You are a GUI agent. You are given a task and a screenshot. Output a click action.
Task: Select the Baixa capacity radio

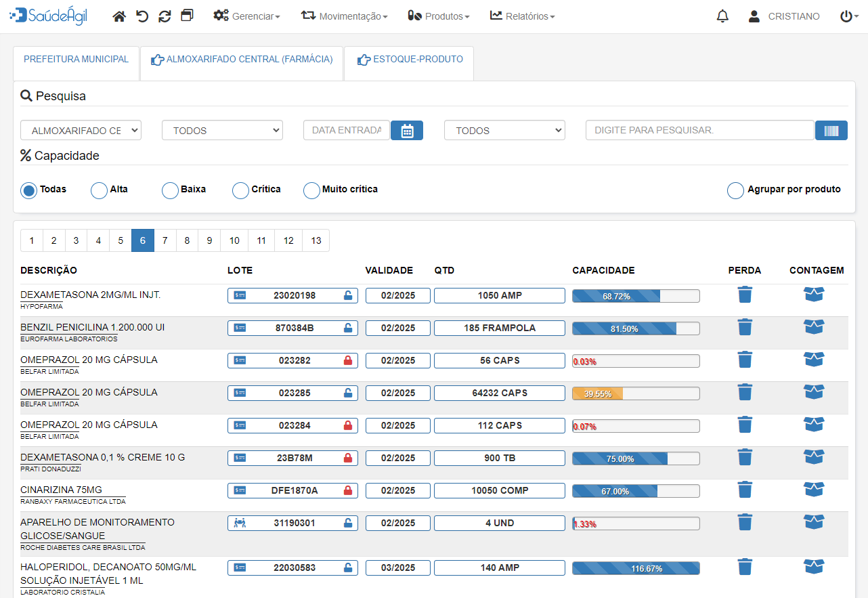[x=170, y=190]
